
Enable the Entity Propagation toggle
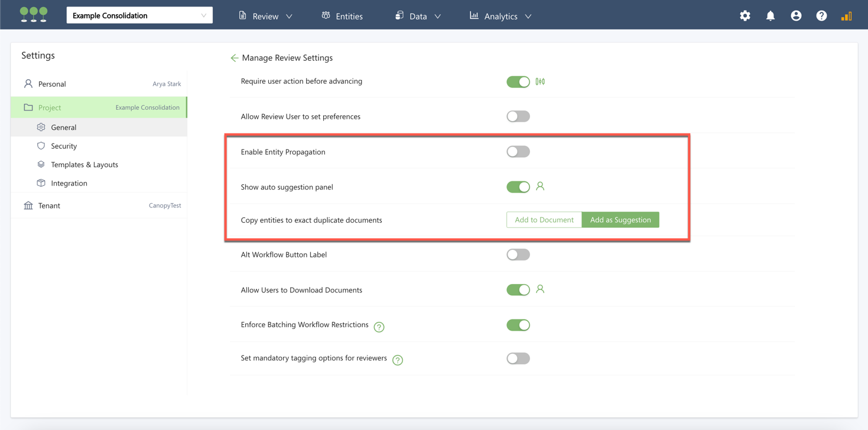(x=518, y=152)
